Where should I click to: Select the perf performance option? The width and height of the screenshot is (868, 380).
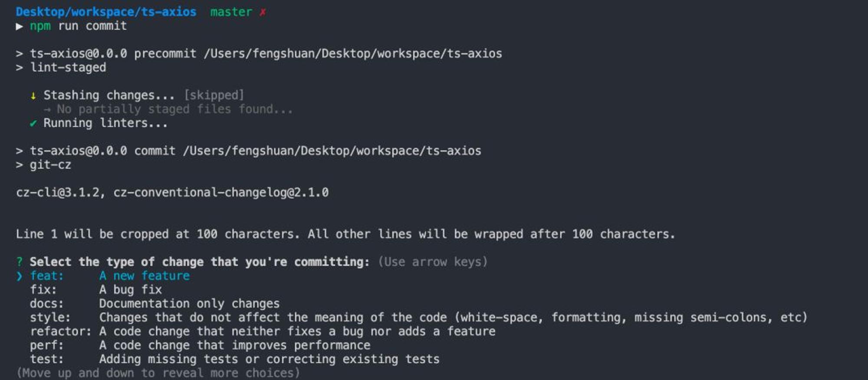[x=200, y=345]
